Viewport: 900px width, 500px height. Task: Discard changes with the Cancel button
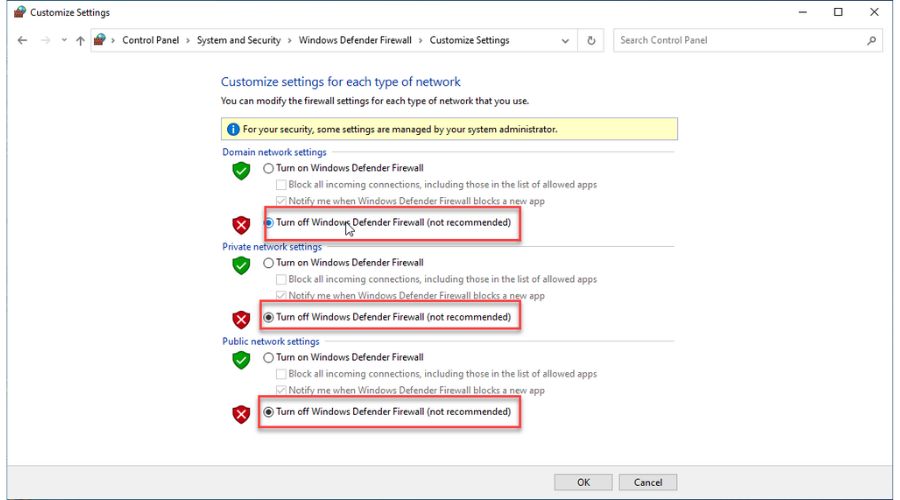(648, 482)
